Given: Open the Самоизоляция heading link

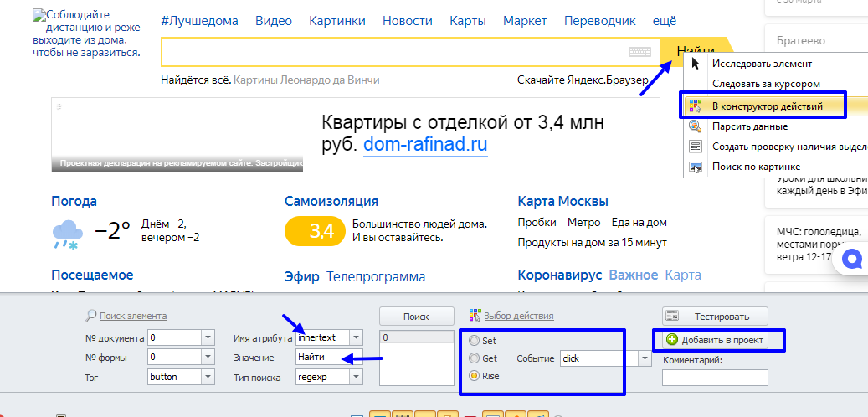Looking at the screenshot, I should (x=331, y=200).
